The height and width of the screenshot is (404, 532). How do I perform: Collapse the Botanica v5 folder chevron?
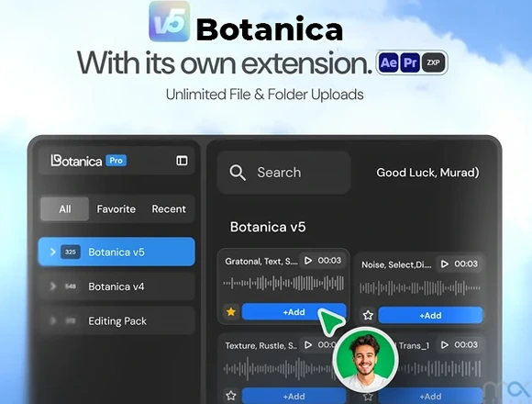[x=52, y=252]
